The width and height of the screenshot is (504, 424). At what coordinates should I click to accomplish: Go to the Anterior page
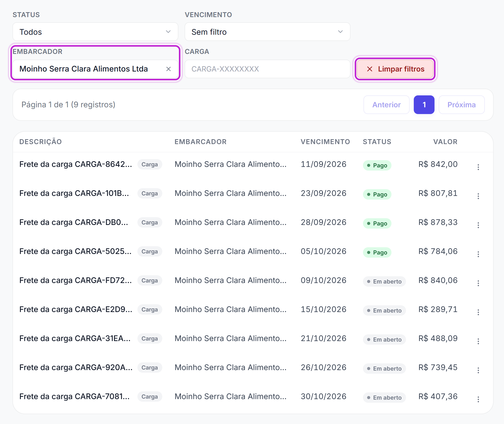point(387,105)
